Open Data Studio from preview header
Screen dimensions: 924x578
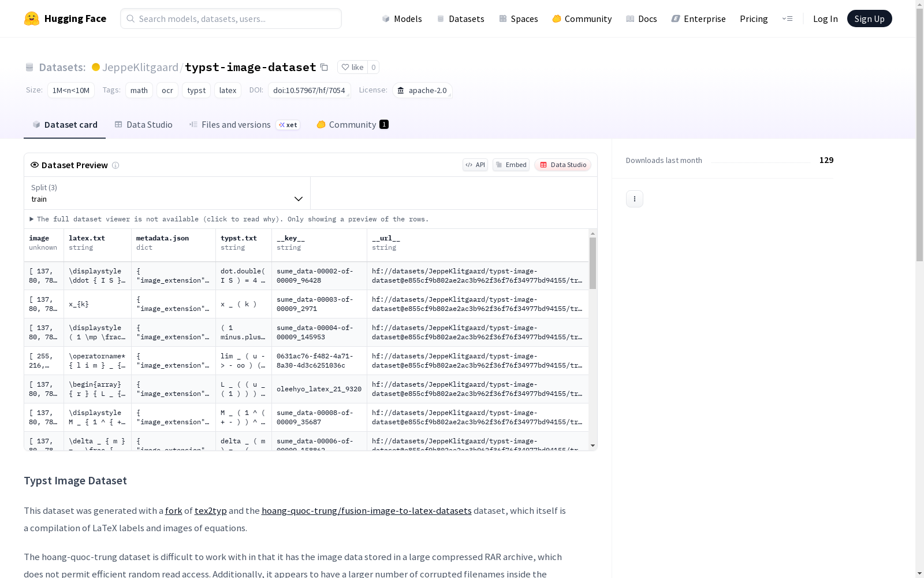563,165
